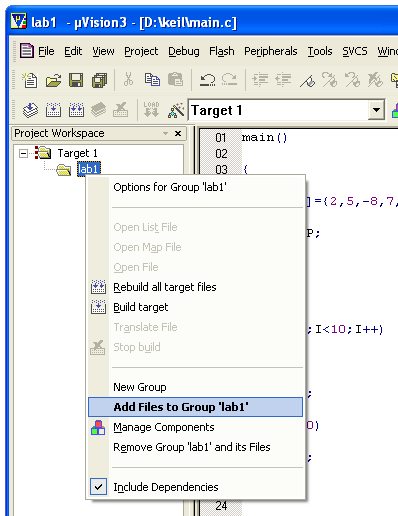The image size is (398, 516).
Task: Click the Cut scissors icon
Action: tap(128, 80)
